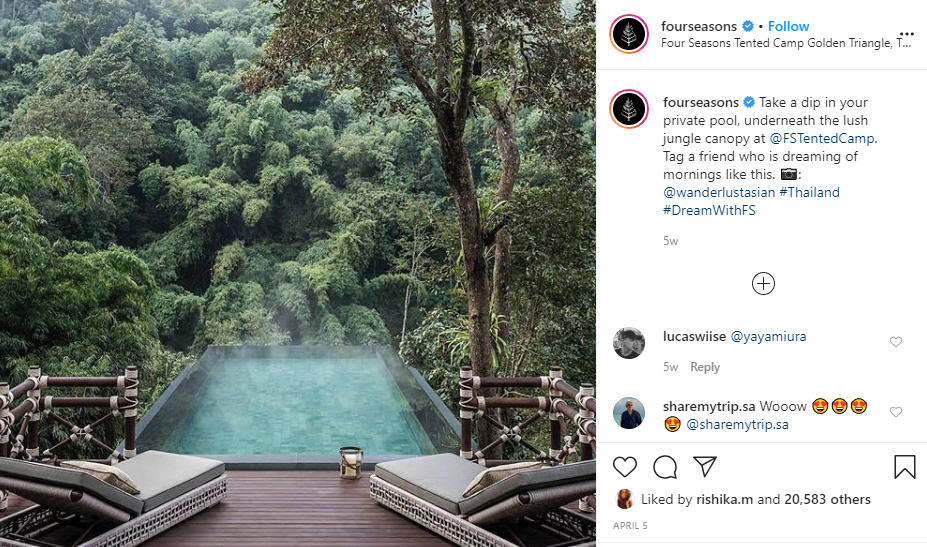This screenshot has height=547, width=927.
Task: Load more comments with plus circle
Action: 763,283
